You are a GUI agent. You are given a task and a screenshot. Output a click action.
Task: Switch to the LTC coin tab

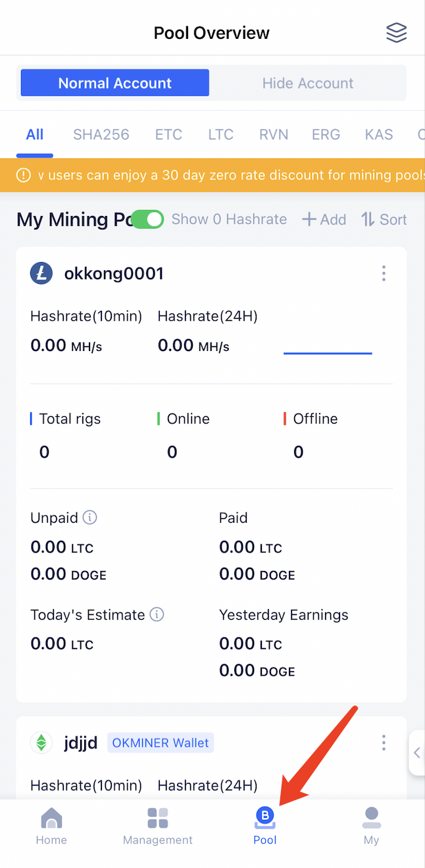220,134
